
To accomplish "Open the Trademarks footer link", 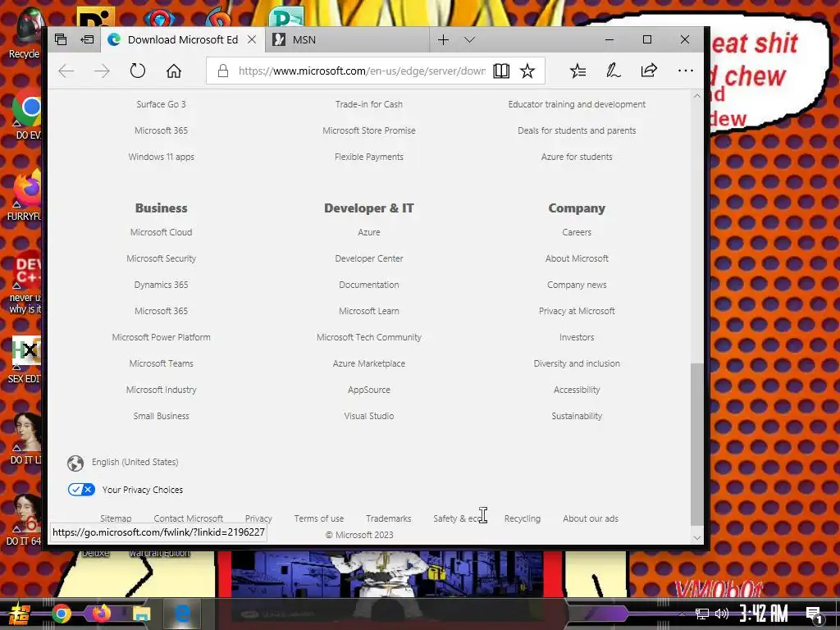I will tap(388, 518).
